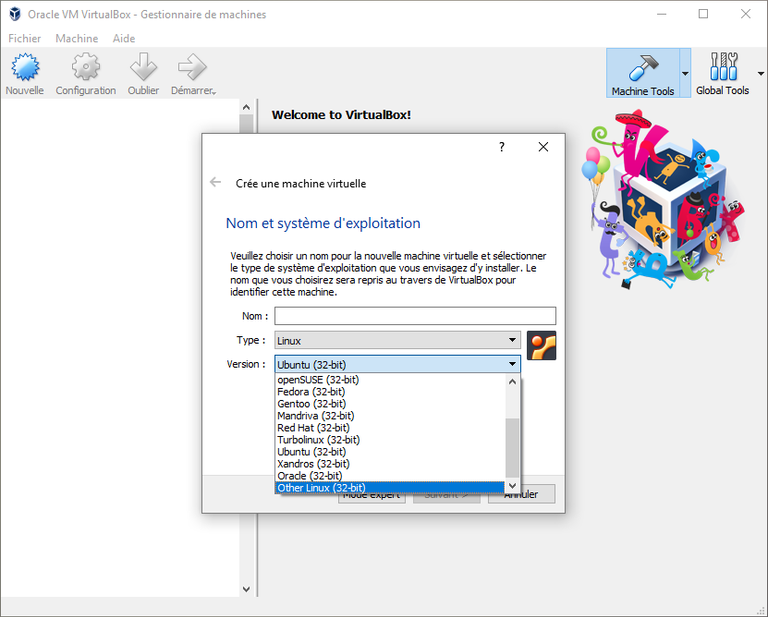Click the machine list scroll down arrow
The width and height of the screenshot is (768, 617).
pos(246,589)
